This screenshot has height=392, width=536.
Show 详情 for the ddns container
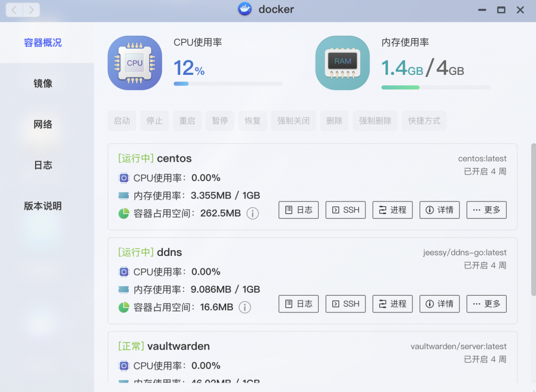[440, 304]
